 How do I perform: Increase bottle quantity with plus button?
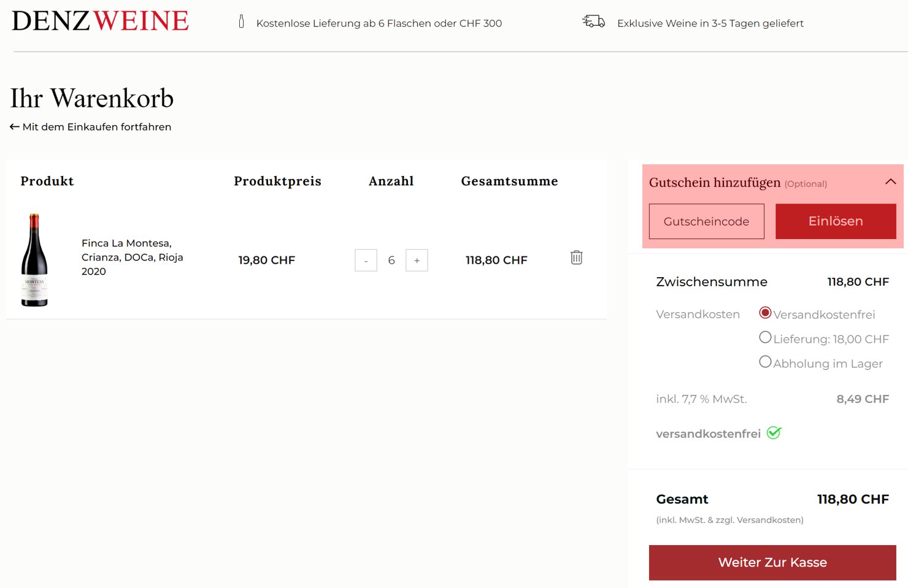click(417, 261)
